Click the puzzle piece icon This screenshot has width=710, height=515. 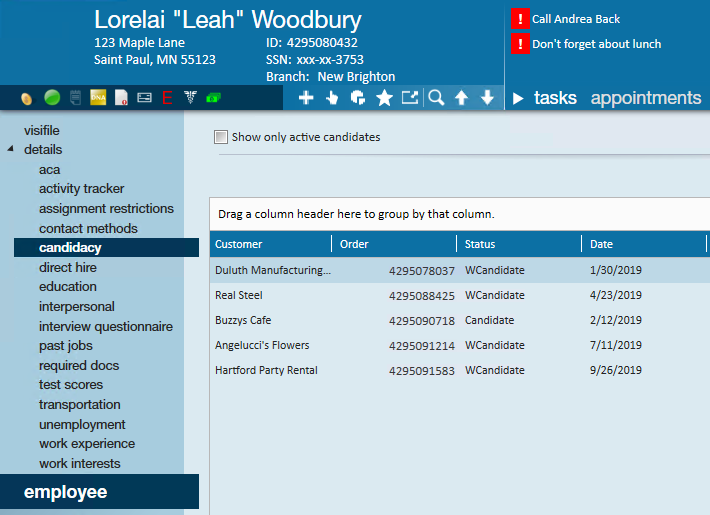358,97
